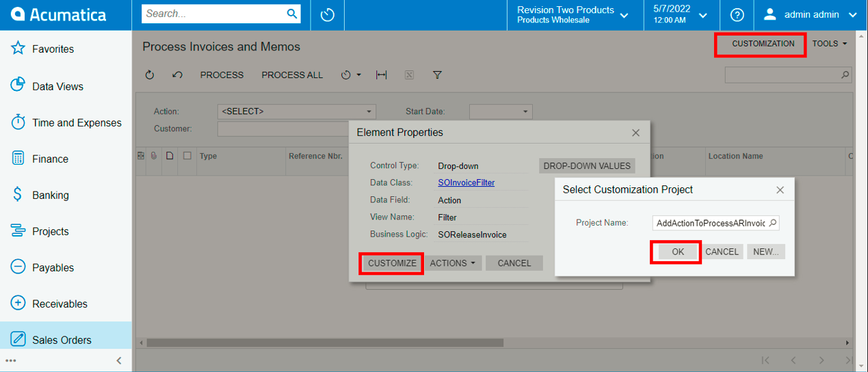This screenshot has width=868, height=372.
Task: Click the PROCESS button
Action: (x=222, y=75)
